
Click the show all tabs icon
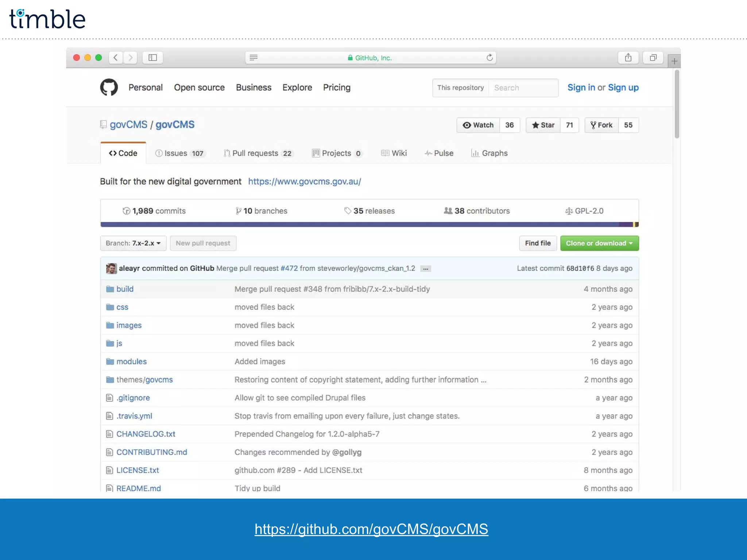tap(653, 58)
